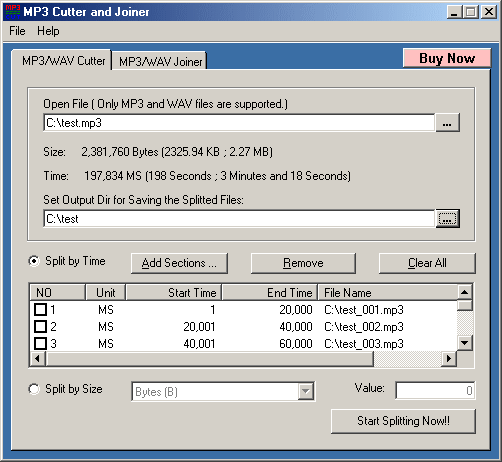
Task: Open the File menu
Action: 17,31
